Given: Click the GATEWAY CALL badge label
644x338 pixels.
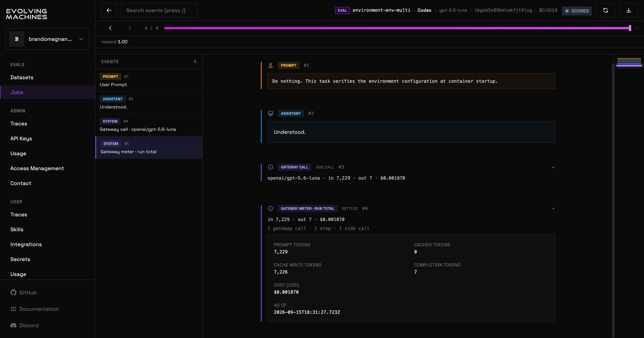Looking at the screenshot, I should point(294,167).
